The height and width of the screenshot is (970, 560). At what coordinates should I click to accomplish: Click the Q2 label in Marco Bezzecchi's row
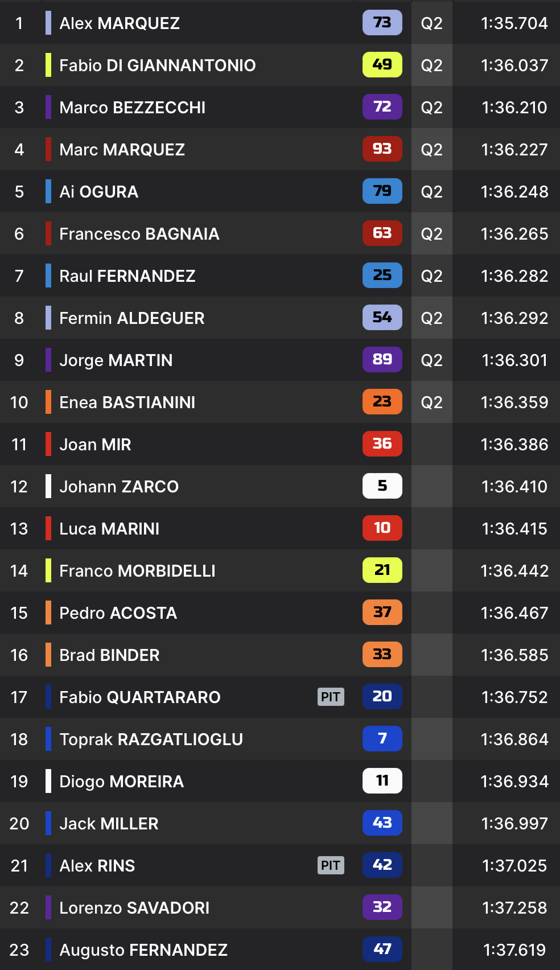(431, 108)
